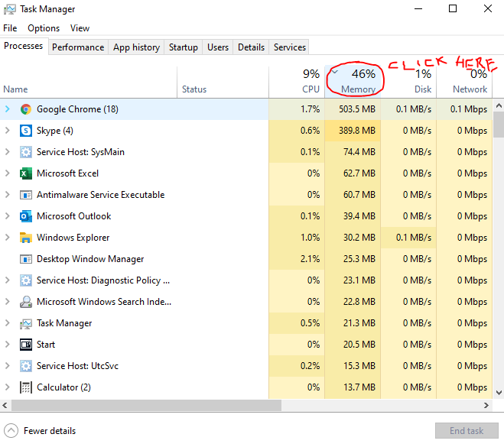Open the Options menu
The width and height of the screenshot is (504, 447).
click(44, 28)
